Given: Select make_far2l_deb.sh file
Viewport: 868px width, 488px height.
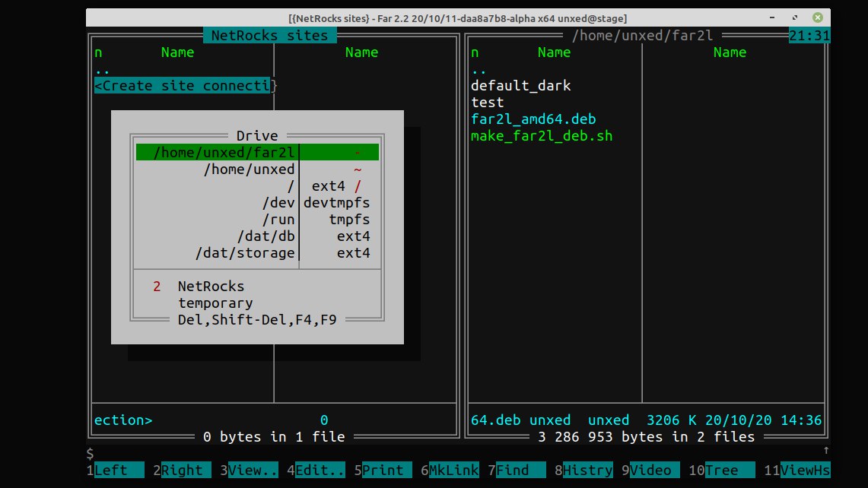Looking at the screenshot, I should click(542, 135).
